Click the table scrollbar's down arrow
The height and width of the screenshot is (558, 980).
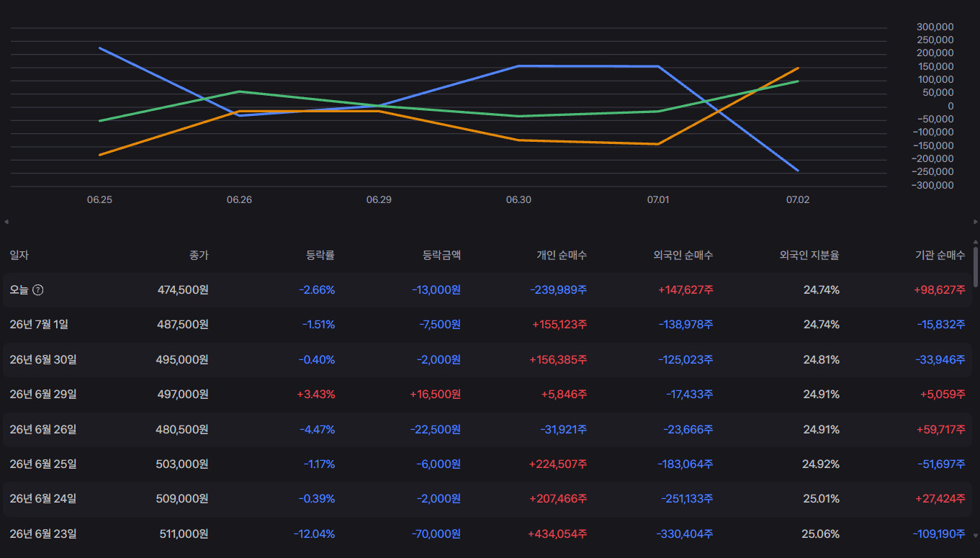pyautogui.click(x=976, y=536)
